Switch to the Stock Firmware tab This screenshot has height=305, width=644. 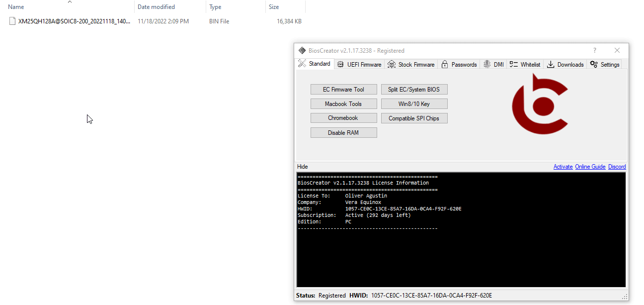pos(411,64)
